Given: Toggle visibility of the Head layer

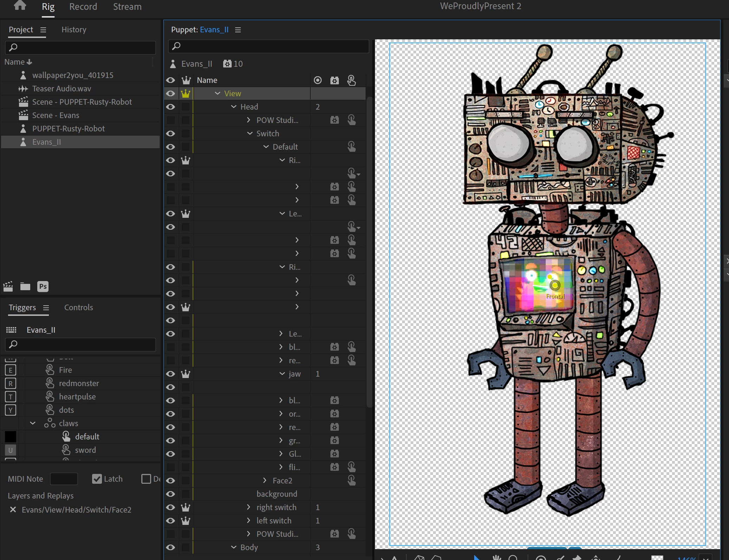Looking at the screenshot, I should coord(170,107).
